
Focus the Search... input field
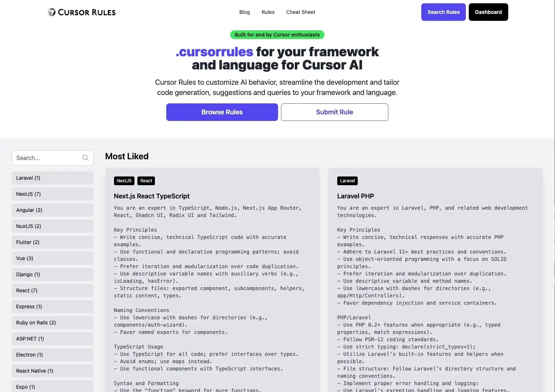coord(53,158)
